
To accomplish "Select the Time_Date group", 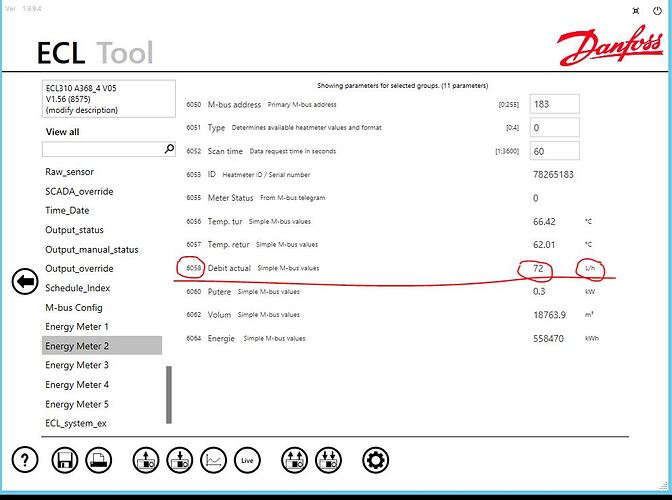I will pos(67,210).
